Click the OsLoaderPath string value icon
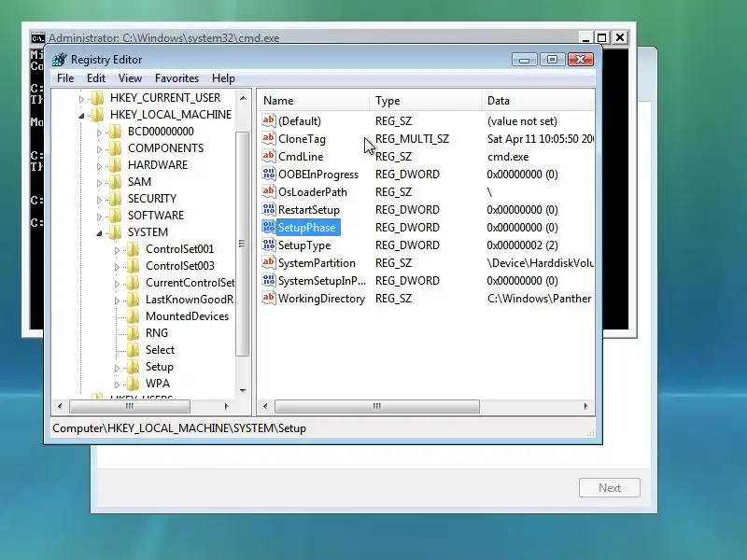 (x=269, y=192)
